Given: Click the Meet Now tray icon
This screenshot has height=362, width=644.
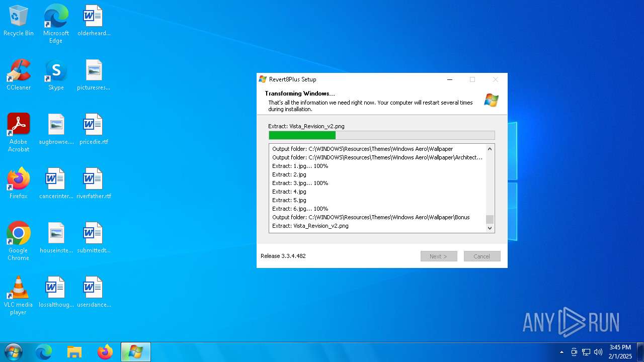Looking at the screenshot, I should (x=574, y=352).
